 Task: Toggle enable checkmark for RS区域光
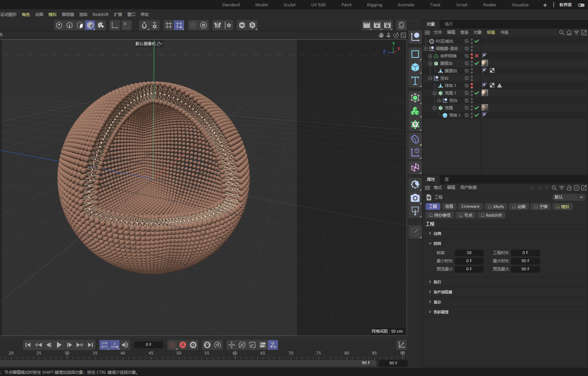477,41
